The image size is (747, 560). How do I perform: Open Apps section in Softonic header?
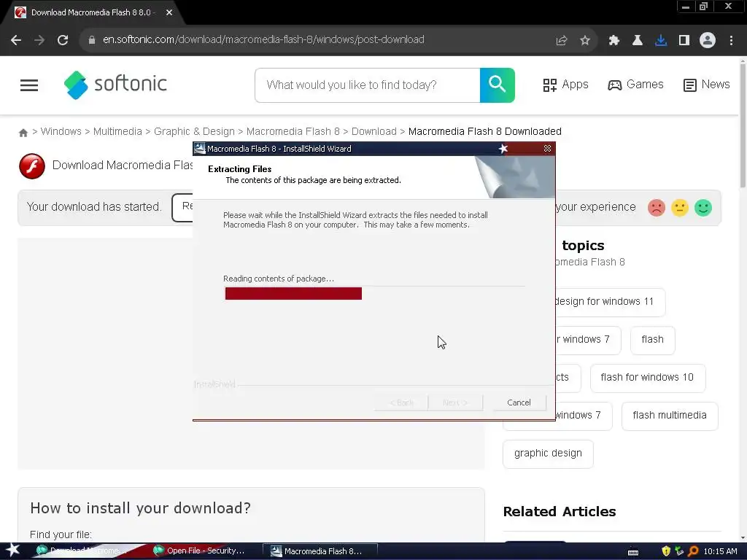pos(565,85)
